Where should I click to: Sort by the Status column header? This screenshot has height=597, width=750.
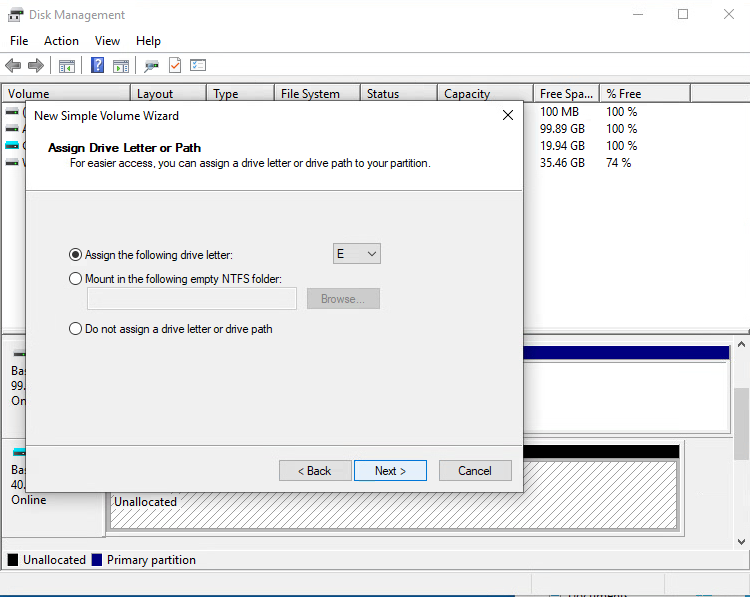pyautogui.click(x=399, y=94)
